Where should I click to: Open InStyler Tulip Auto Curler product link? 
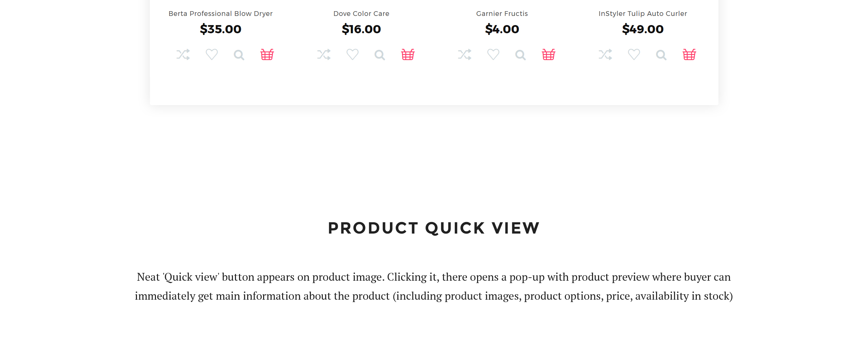click(643, 14)
